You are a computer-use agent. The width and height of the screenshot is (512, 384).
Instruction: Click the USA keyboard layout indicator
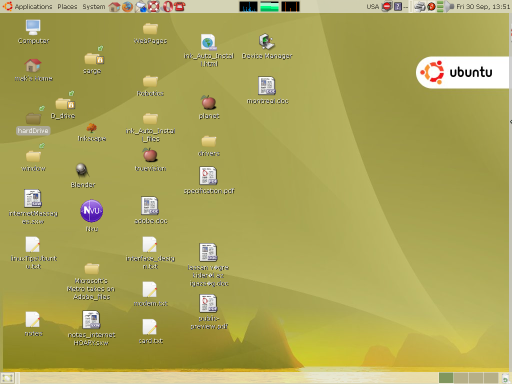tap(372, 6)
